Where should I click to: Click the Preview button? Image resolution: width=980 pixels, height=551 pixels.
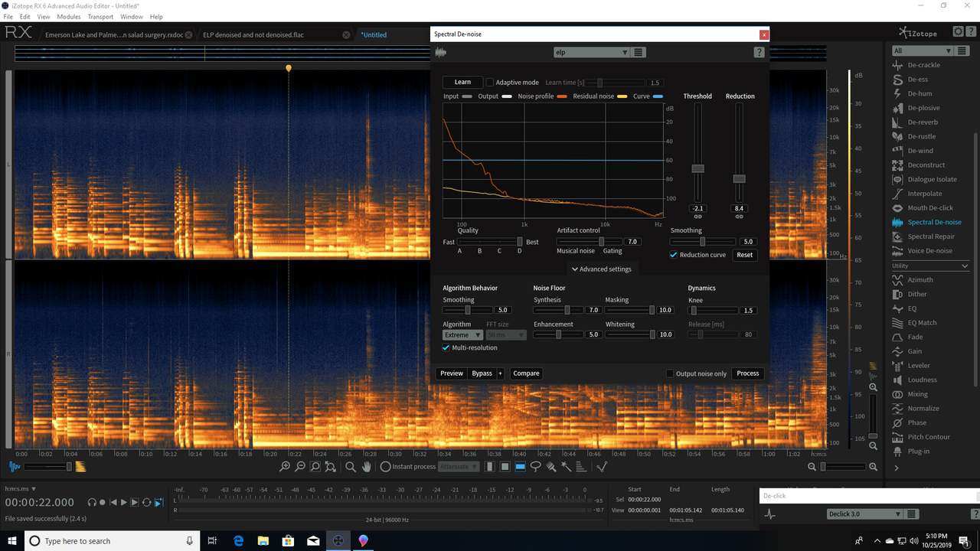(452, 373)
